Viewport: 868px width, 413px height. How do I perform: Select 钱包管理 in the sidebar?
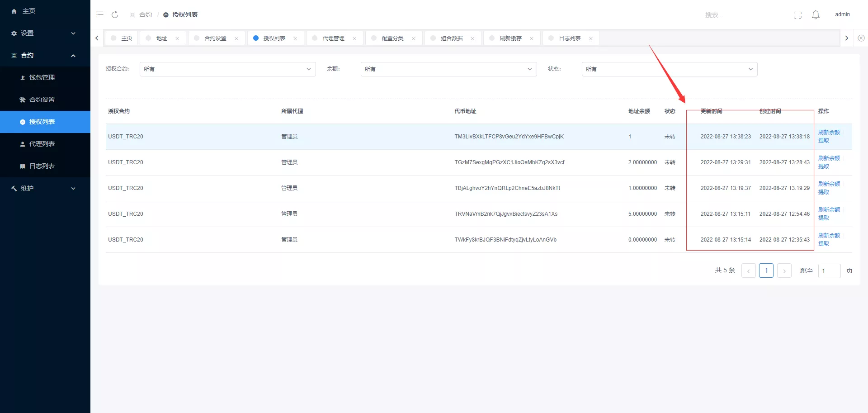click(x=42, y=77)
